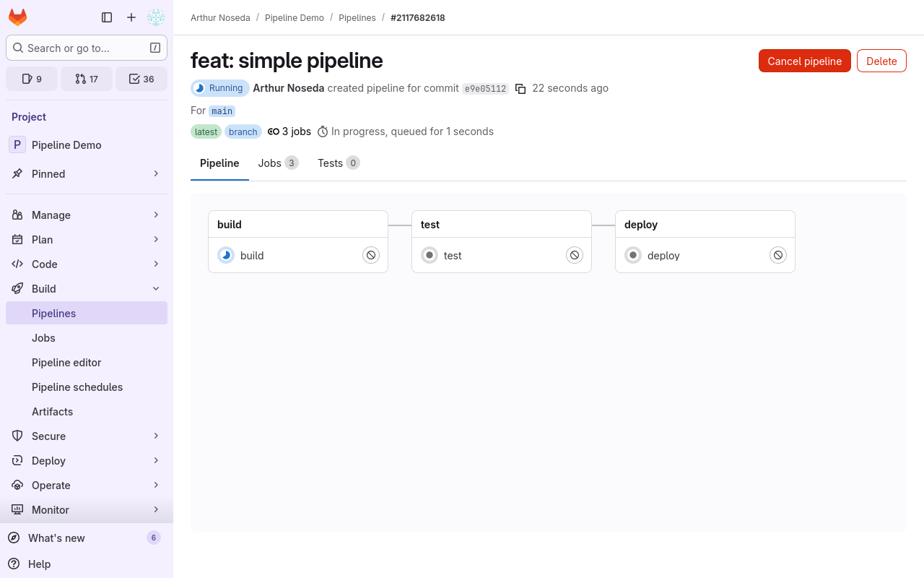The width and height of the screenshot is (924, 578).
Task: Click the Delete button
Action: tap(881, 61)
